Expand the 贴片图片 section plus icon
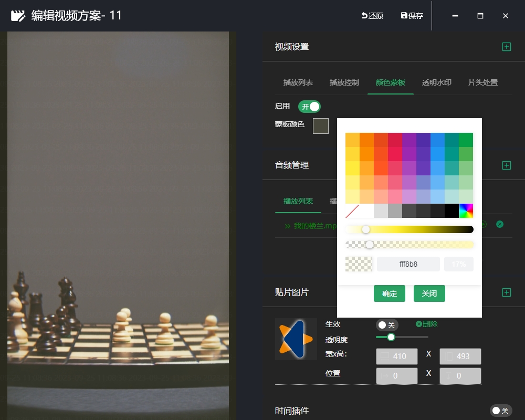The image size is (525, 420). tap(507, 292)
